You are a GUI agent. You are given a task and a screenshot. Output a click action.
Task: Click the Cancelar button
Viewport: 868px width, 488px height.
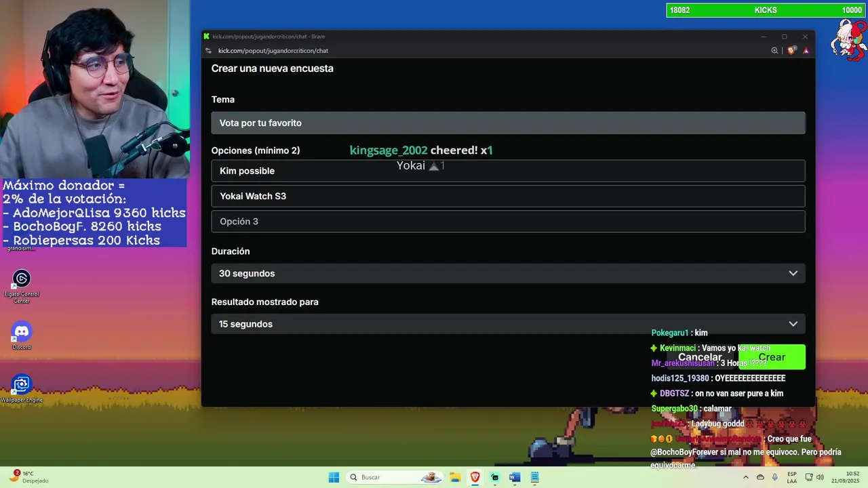(700, 357)
